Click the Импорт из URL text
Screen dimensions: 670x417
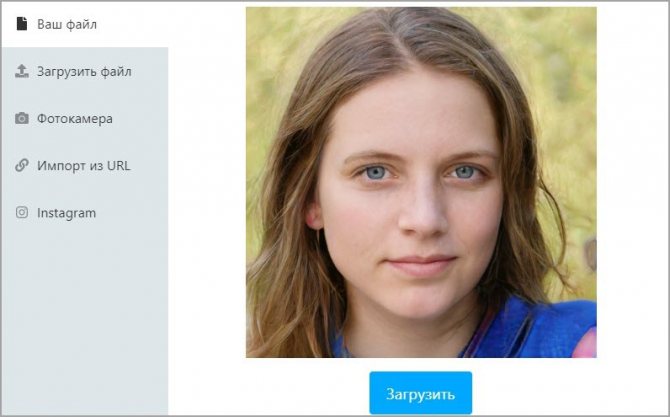tap(84, 165)
